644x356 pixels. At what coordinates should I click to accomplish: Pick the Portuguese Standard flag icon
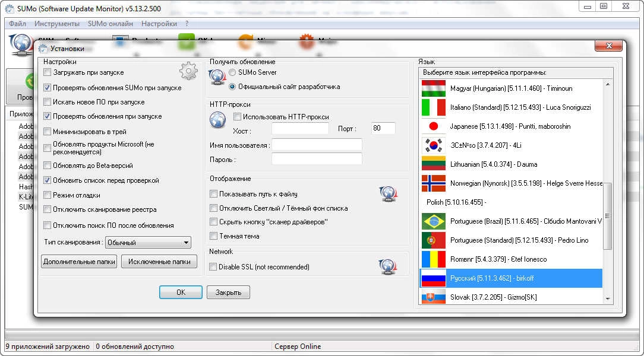tap(433, 240)
